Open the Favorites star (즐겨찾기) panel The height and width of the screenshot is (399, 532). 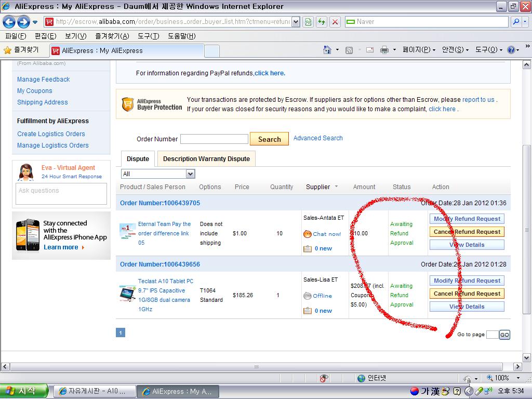point(21,50)
